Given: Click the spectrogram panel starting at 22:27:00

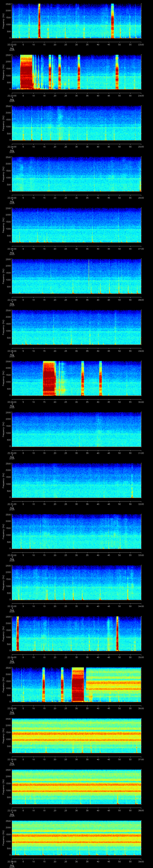Looking at the screenshot, I should click(76, 276).
